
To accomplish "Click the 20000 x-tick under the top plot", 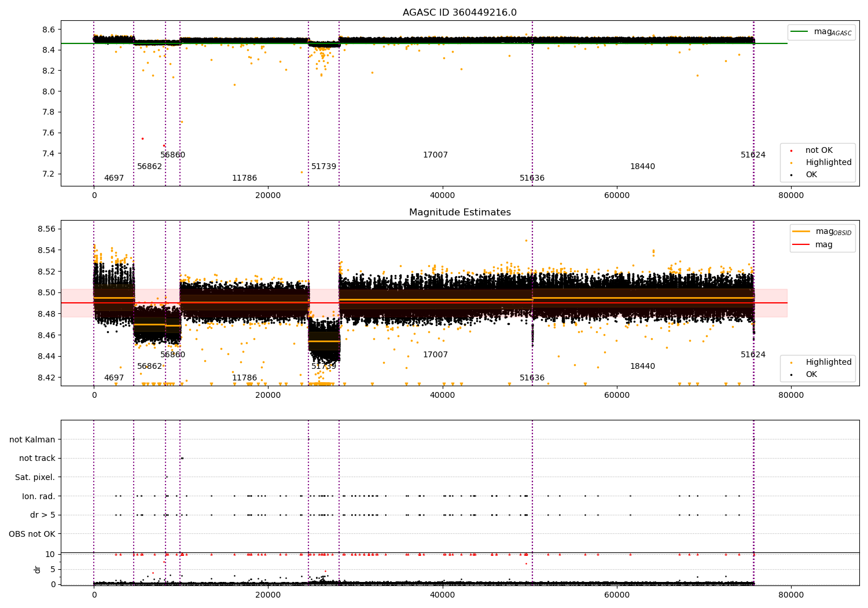I will (x=268, y=196).
